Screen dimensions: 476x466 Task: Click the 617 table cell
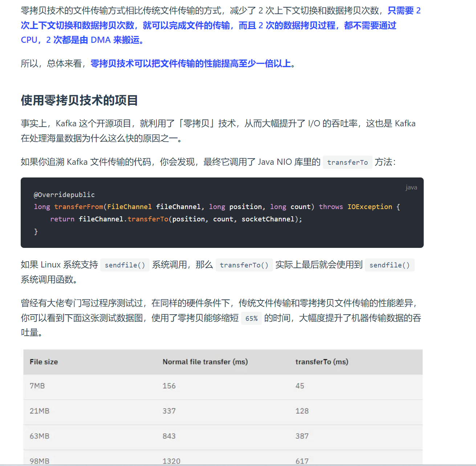[x=302, y=461]
